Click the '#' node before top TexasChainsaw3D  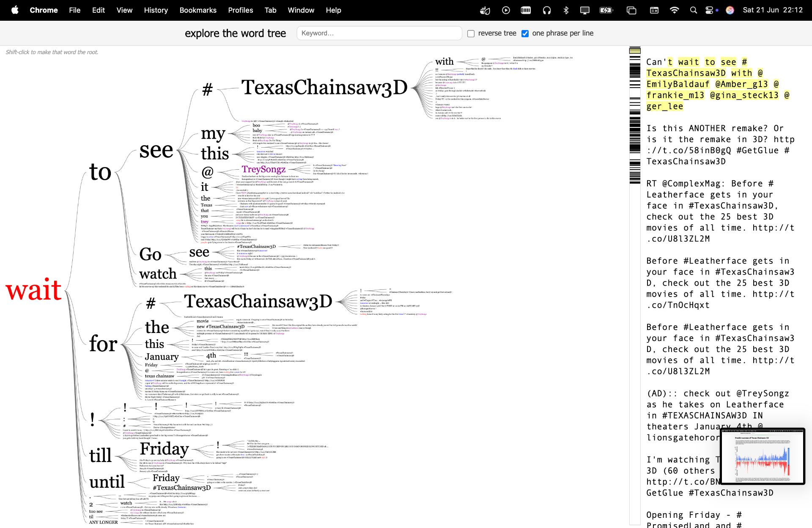[x=207, y=89]
